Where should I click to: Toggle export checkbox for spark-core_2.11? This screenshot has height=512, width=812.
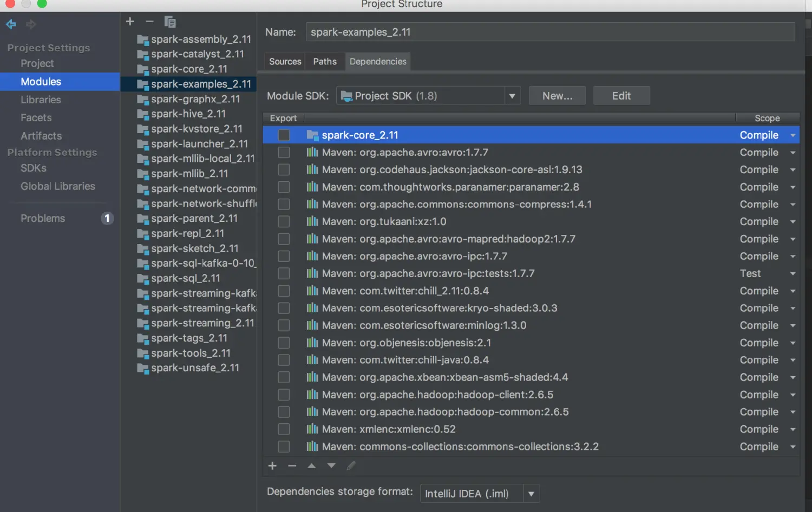pos(284,135)
